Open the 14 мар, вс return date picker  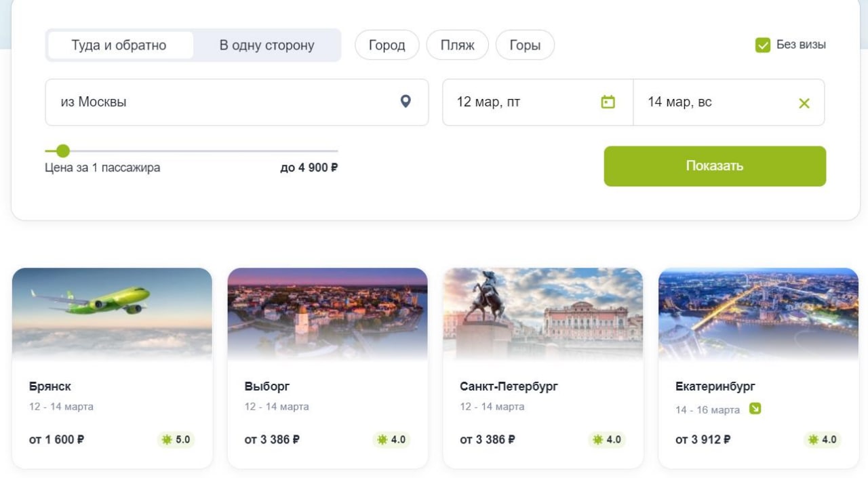tap(729, 102)
